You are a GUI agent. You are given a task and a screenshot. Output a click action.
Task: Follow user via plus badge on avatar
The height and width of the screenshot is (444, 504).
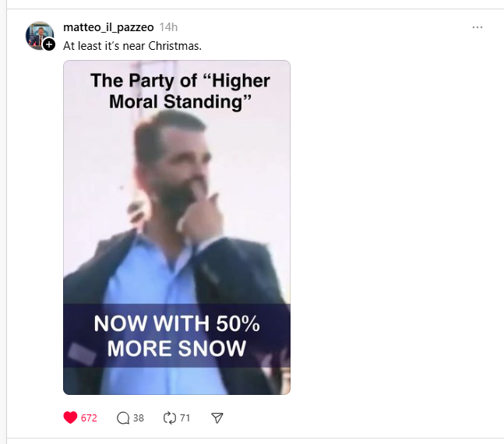(49, 45)
